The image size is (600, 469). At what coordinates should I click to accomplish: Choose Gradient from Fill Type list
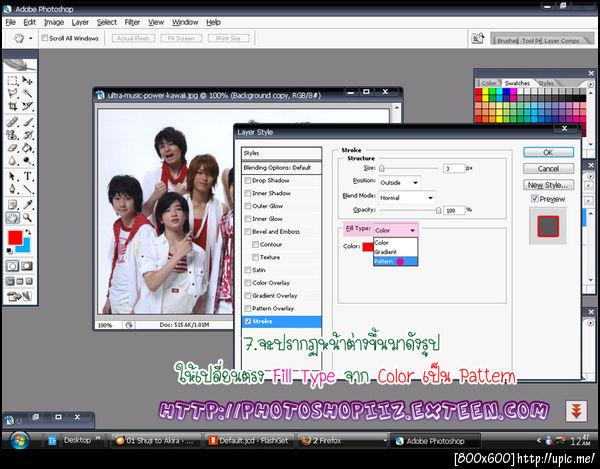point(395,252)
